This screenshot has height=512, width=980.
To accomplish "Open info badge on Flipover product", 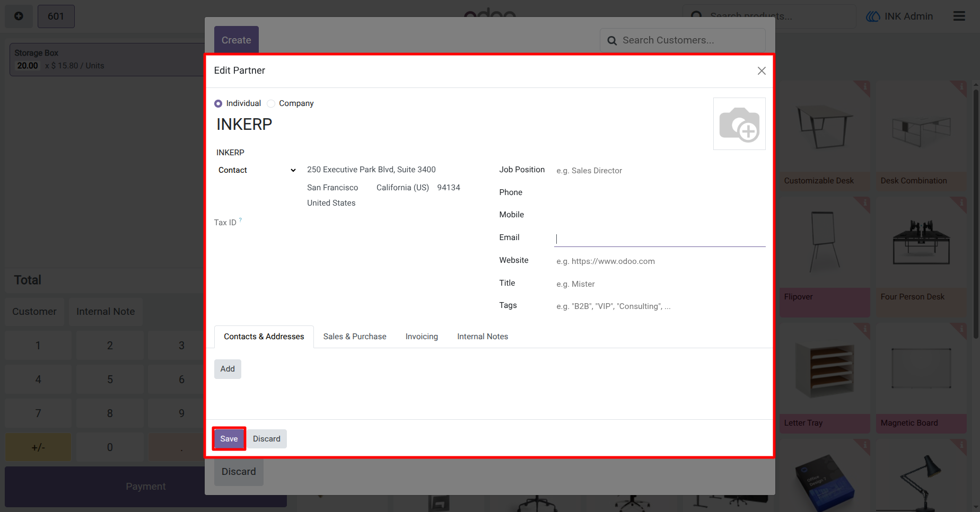I will pos(864,202).
